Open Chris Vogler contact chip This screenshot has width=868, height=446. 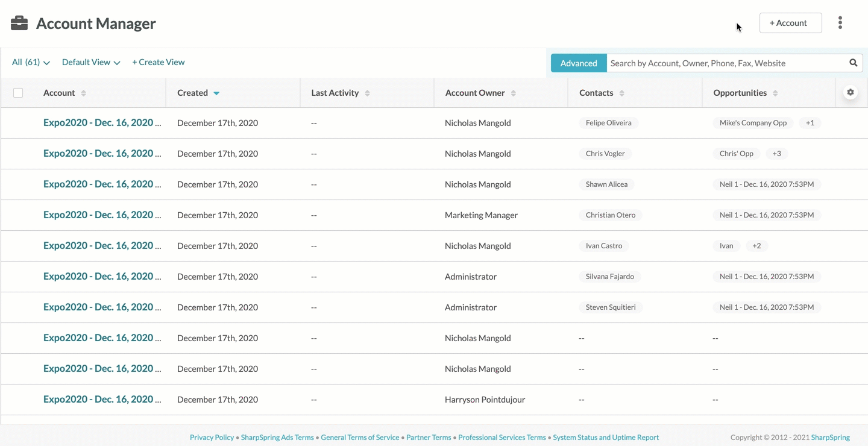605,154
